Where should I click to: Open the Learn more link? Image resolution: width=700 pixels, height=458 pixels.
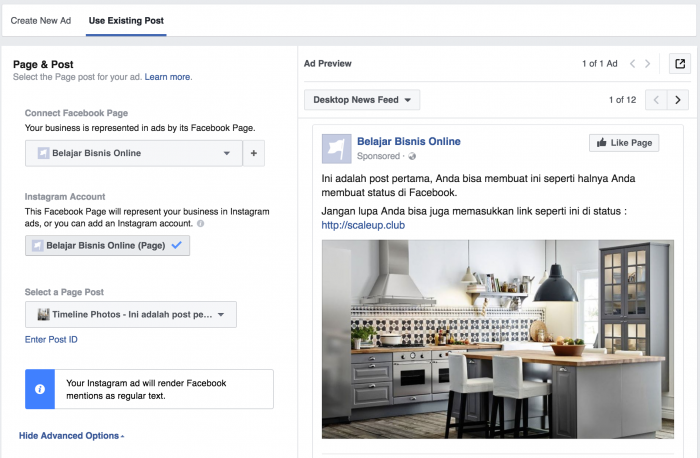coord(168,77)
